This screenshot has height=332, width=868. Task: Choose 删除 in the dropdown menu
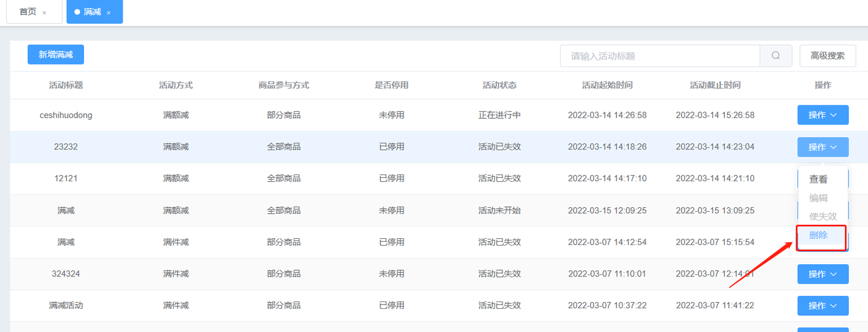tap(823, 235)
